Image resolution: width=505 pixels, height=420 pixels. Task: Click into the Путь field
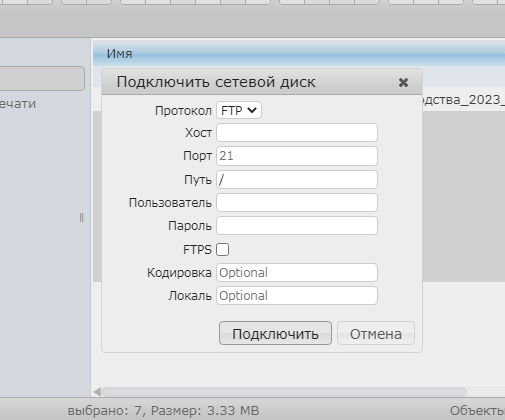[297, 180]
